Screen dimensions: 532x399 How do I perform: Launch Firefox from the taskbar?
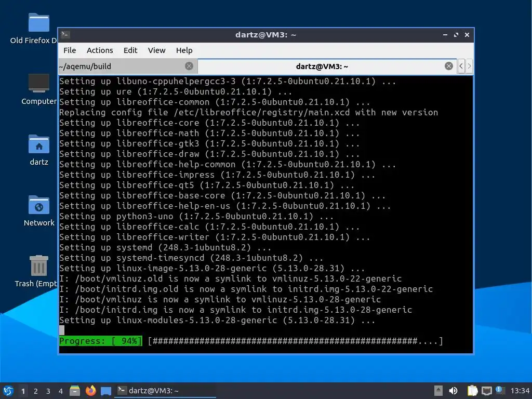click(90, 391)
